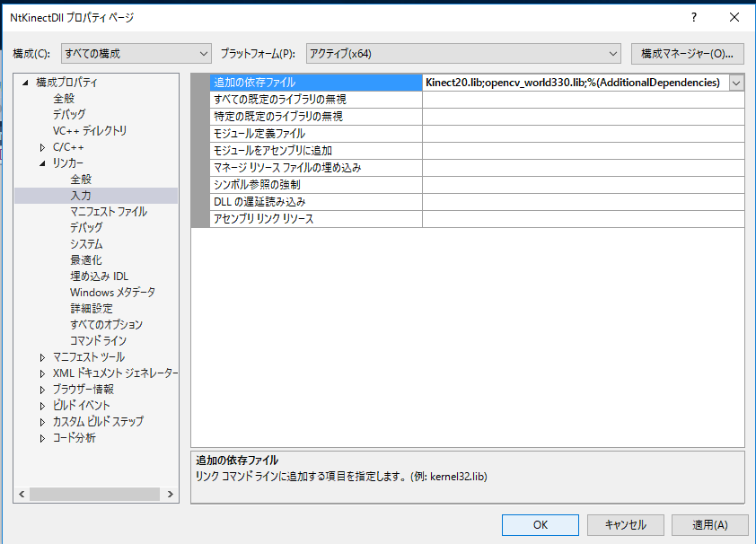This screenshot has height=544, width=756.
Task: Open dropdown arrow for 追加の依存ファイル value
Action: 736,83
